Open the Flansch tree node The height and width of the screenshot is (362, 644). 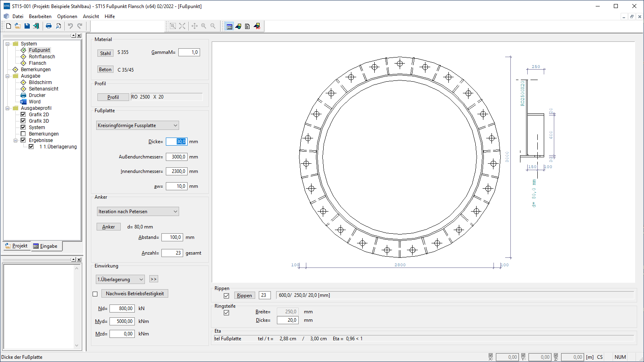pyautogui.click(x=37, y=63)
